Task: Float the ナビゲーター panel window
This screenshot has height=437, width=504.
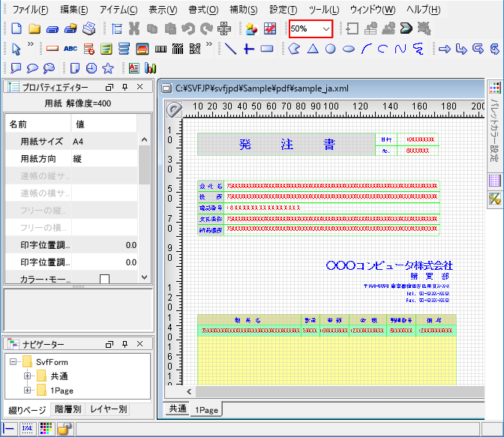Action: 109,344
